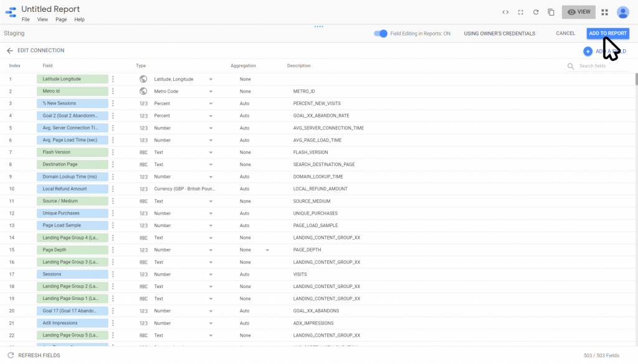Image resolution: width=638 pixels, height=364 pixels.
Task: Click the vertical scrollbar of fields list
Action: (636, 80)
